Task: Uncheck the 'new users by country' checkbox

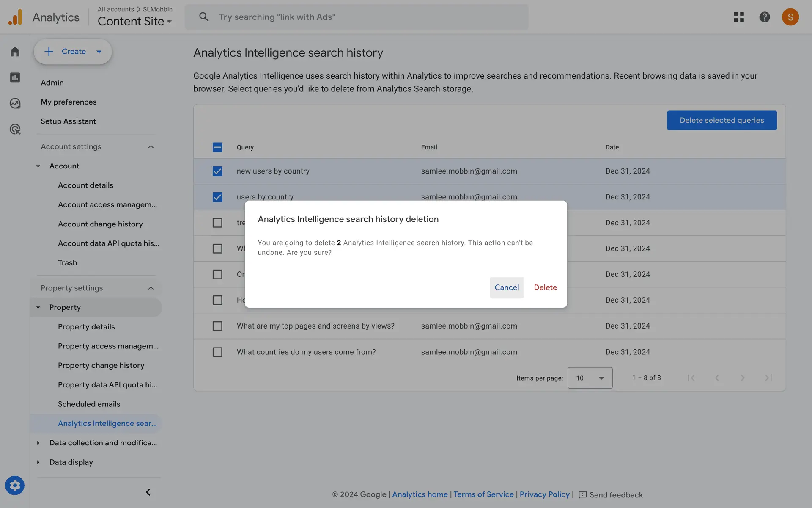Action: (217, 171)
